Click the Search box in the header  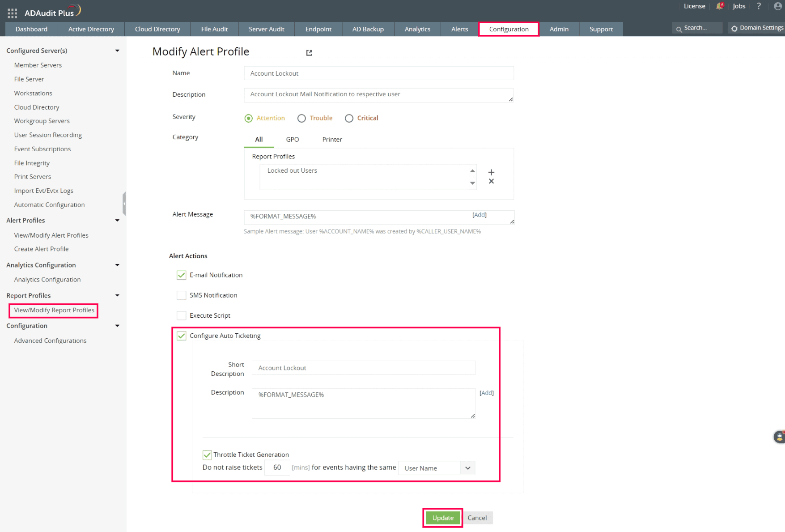[697, 28]
